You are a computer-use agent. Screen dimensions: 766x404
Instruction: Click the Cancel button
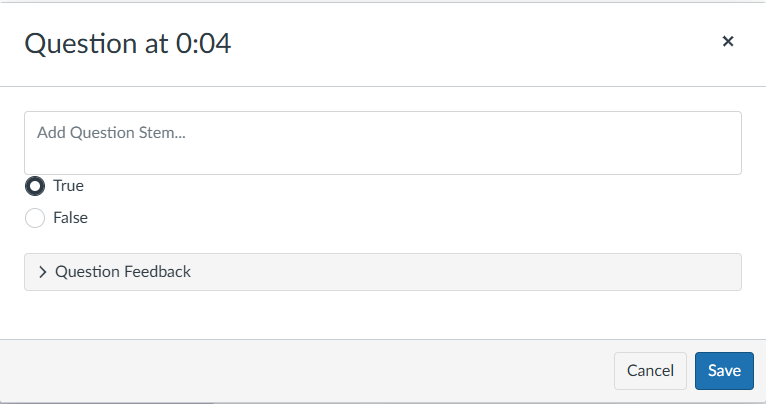point(650,370)
